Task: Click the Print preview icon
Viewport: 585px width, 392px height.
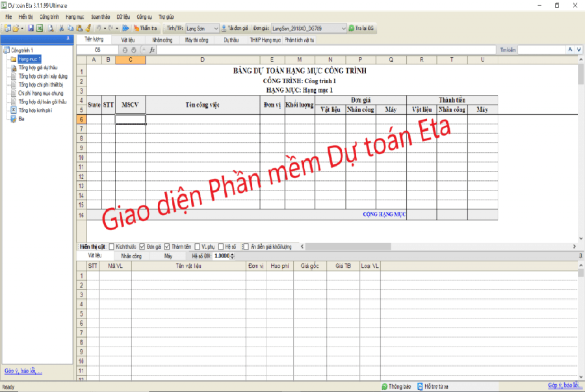Action: 51,29
